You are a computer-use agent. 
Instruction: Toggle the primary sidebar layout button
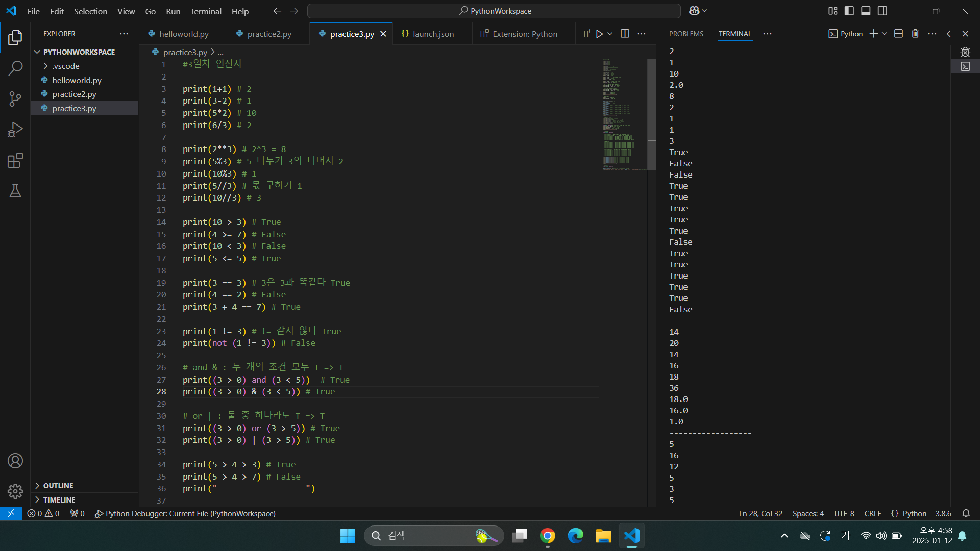(x=849, y=11)
